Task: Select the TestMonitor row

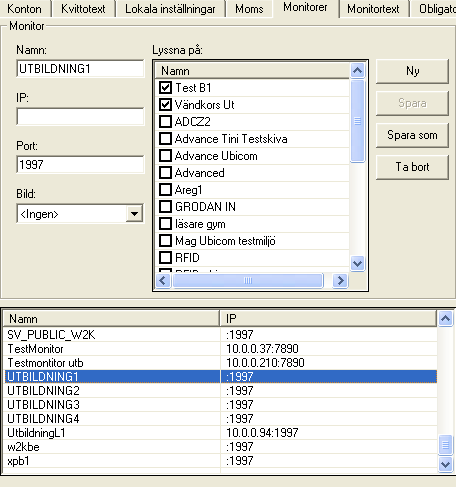Action: 221,349
